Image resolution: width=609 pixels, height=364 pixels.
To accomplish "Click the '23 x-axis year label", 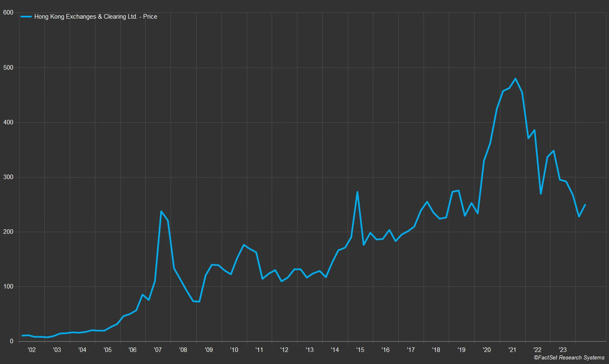I will [x=563, y=350].
